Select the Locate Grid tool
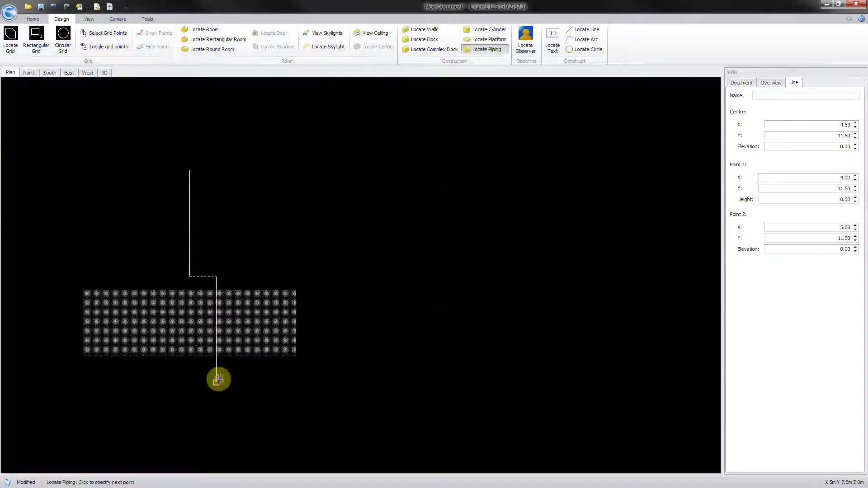The image size is (868, 488). (x=10, y=39)
